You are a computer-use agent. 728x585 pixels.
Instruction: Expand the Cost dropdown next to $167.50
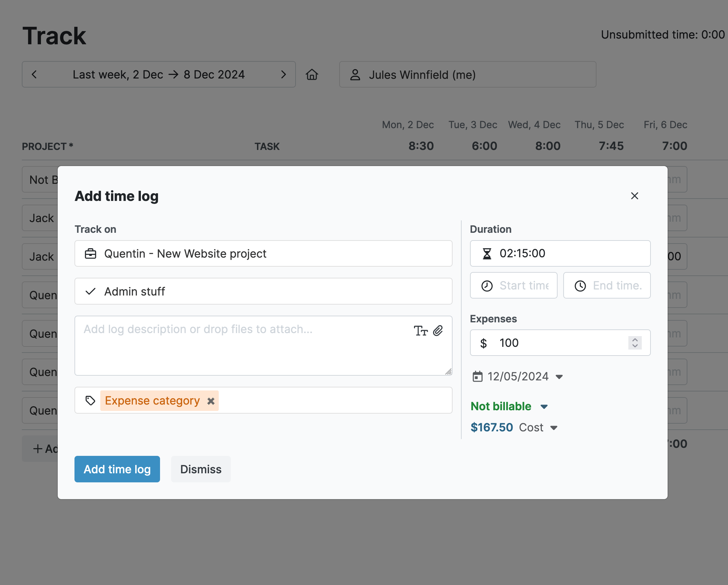point(554,427)
